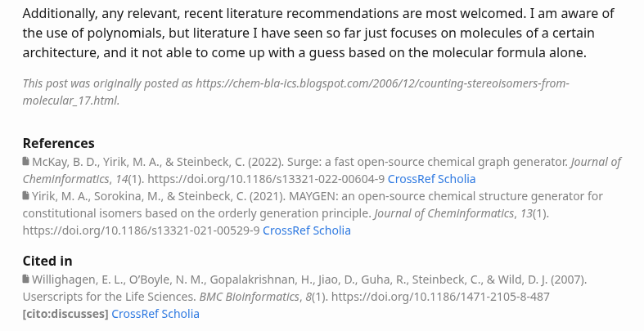Click the document icon beside the Willighagen citation
Image resolution: width=644 pixels, height=331 pixels.
(x=26, y=280)
